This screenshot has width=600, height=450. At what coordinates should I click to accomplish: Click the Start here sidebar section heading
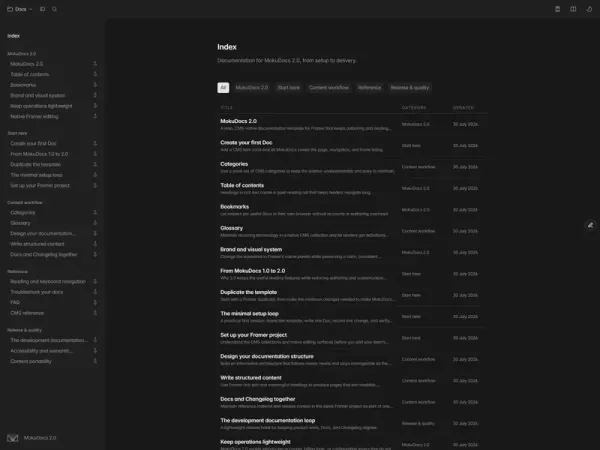[x=17, y=133]
